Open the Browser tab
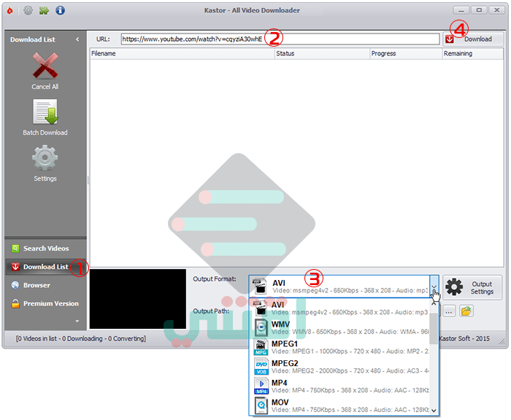 point(45,285)
